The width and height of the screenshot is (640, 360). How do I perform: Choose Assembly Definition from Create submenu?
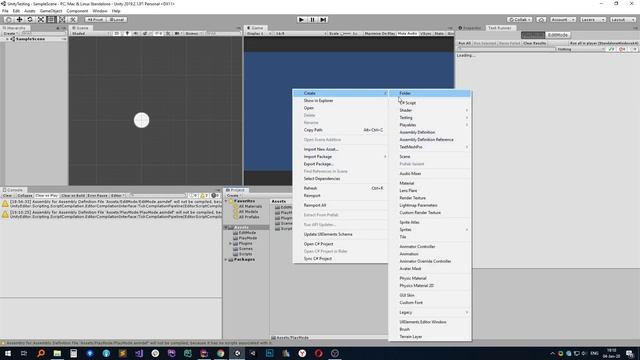pyautogui.click(x=430, y=132)
